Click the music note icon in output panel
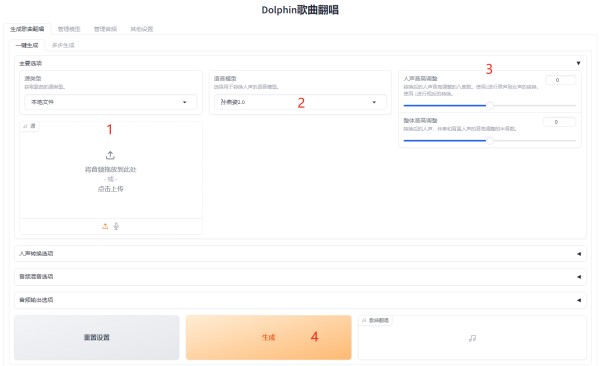Viewport: 600px width, 366px height. pos(473,338)
